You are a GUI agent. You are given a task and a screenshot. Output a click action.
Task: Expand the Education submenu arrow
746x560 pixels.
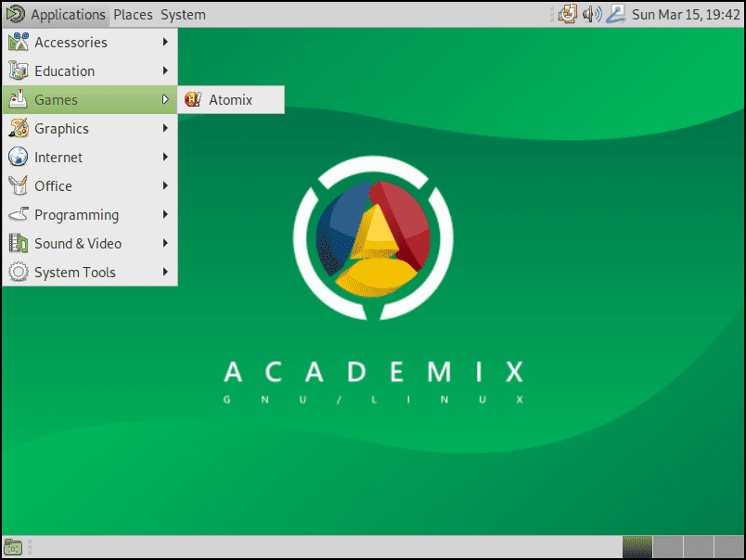click(165, 70)
